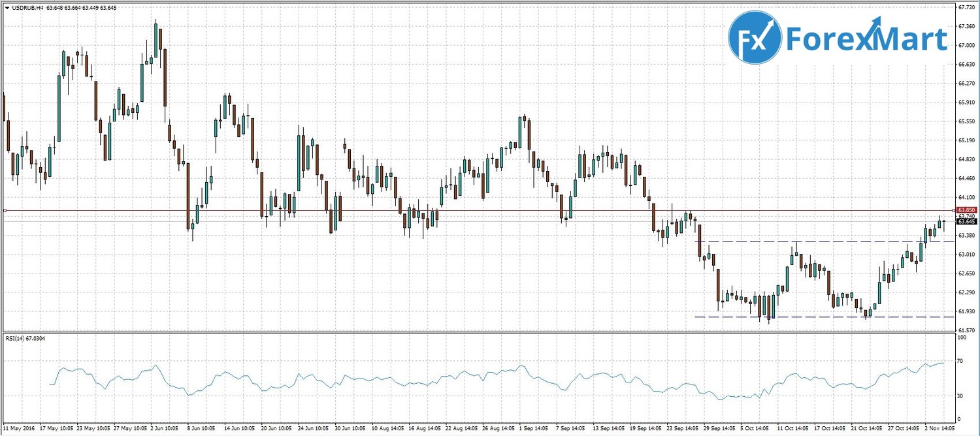The width and height of the screenshot is (980, 436).
Task: Click the 61.570 label on price axis
Action: tap(966, 330)
